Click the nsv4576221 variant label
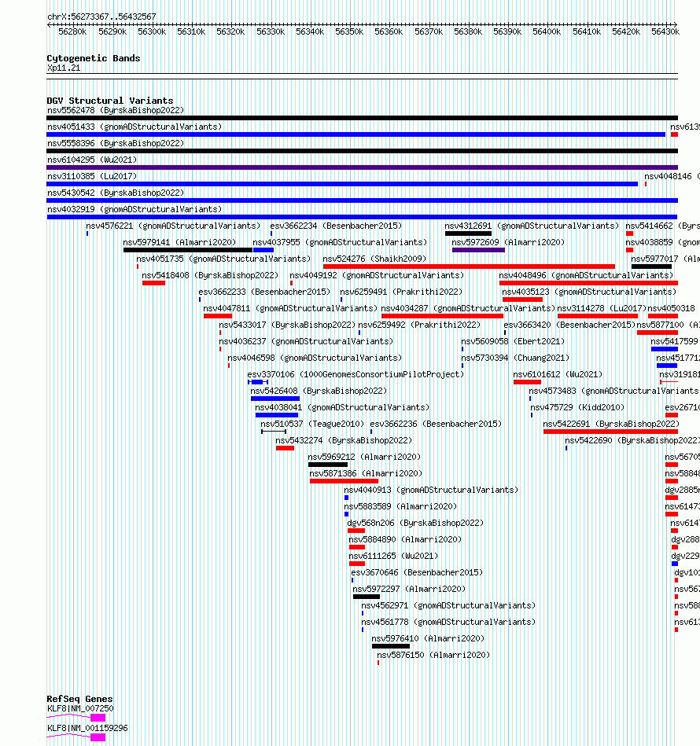Image resolution: width=700 pixels, height=746 pixels. coord(173,226)
